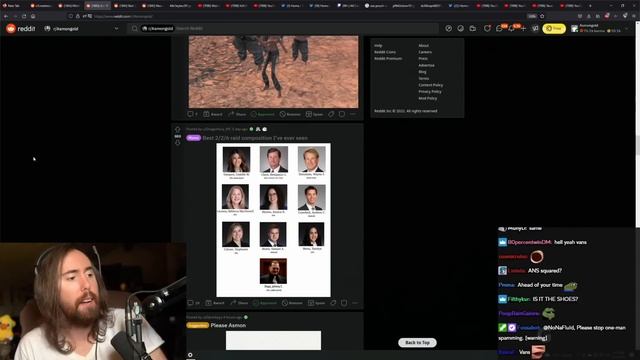Image resolution: width=640 pixels, height=360 pixels.
Task: Expand the user account menu in the header
Action: 601,29
